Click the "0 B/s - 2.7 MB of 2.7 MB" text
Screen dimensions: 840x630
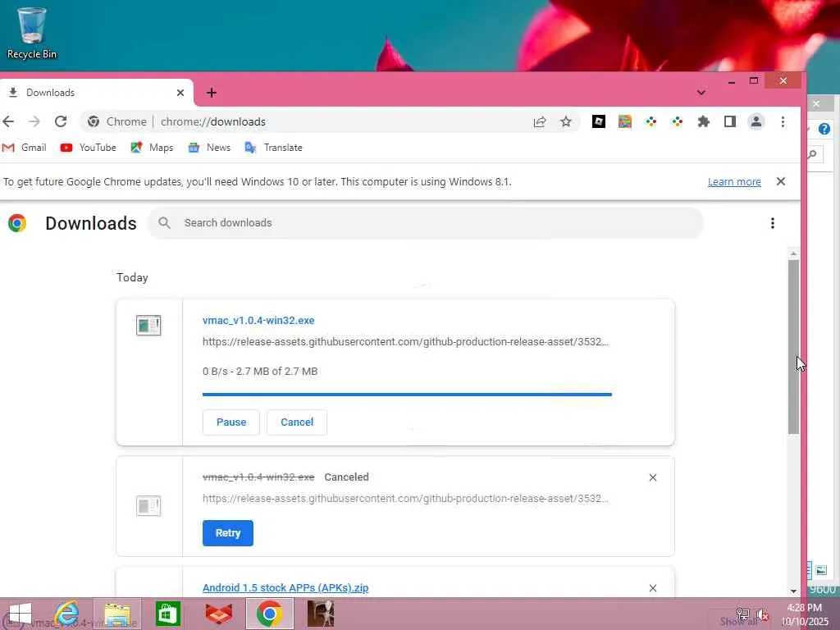coord(260,372)
